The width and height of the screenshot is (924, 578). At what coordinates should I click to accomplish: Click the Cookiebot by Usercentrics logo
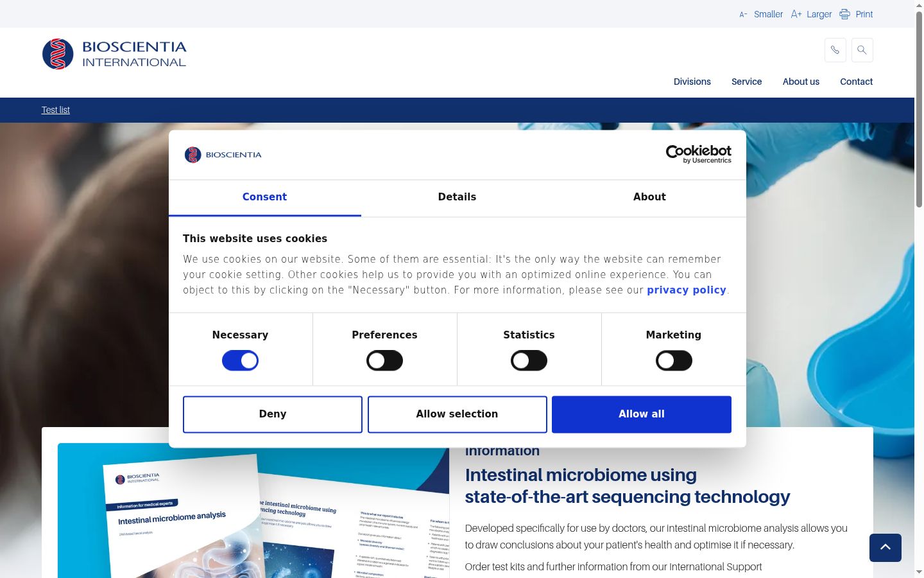tap(699, 154)
